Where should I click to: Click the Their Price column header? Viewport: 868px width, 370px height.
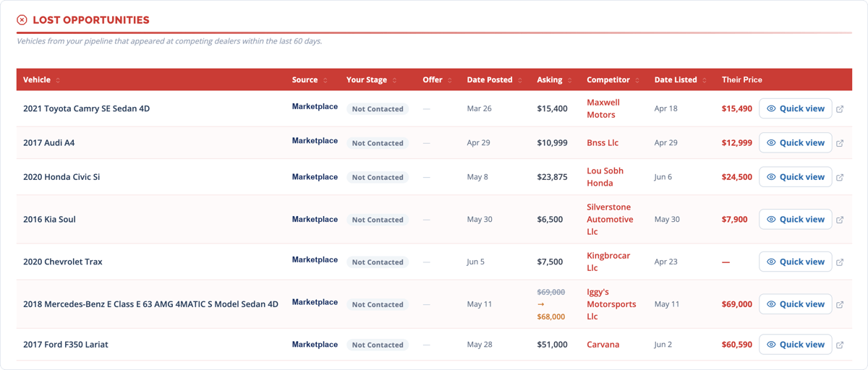(x=742, y=79)
